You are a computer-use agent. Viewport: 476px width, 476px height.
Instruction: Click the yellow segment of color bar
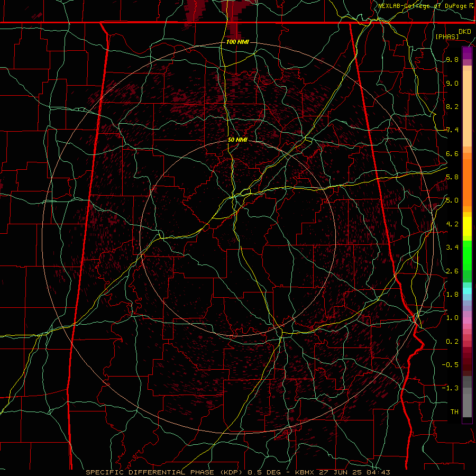coord(467,226)
